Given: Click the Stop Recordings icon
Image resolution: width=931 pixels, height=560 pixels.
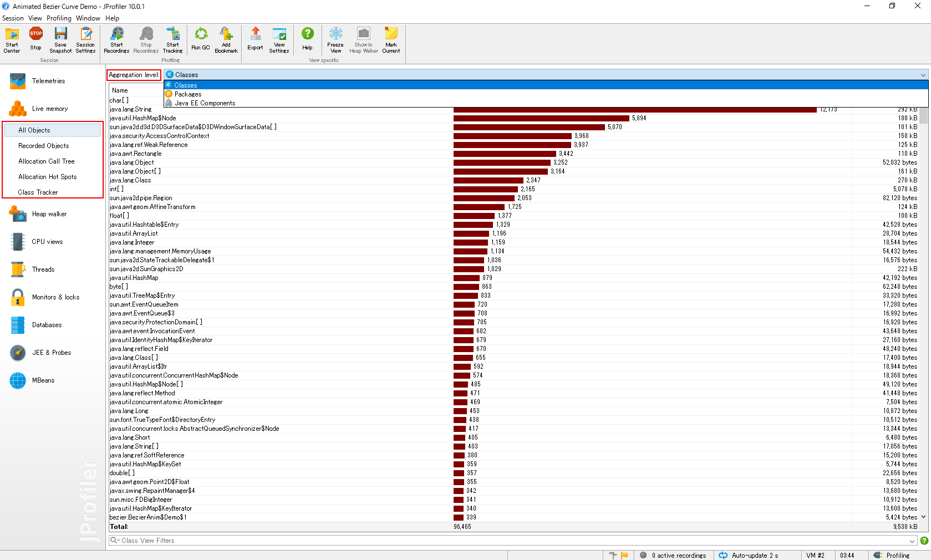Looking at the screenshot, I should pos(146,40).
